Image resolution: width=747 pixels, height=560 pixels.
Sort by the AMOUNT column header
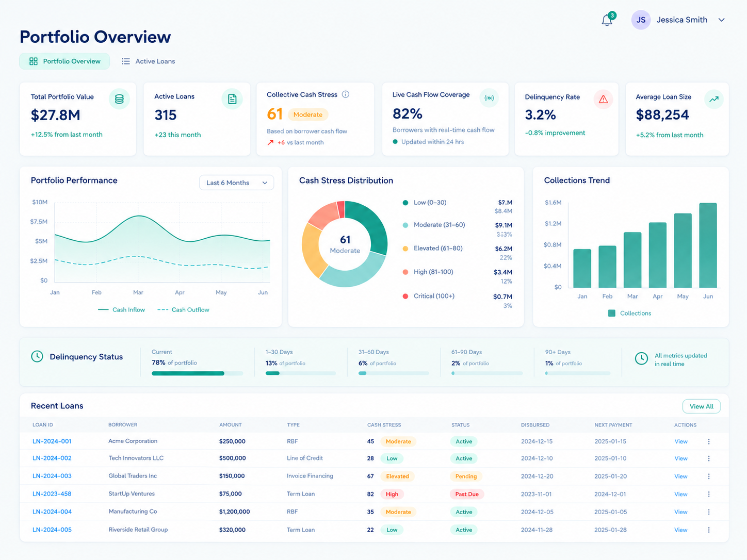click(x=231, y=425)
